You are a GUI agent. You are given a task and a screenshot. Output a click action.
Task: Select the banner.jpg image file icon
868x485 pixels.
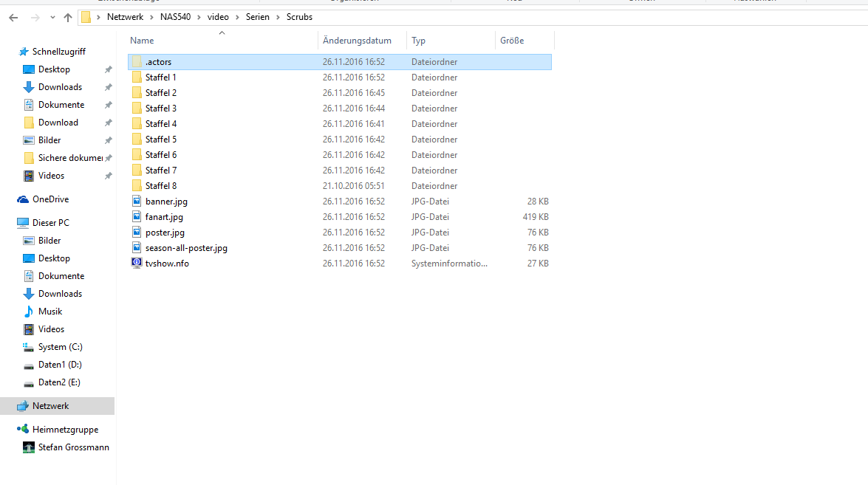137,201
